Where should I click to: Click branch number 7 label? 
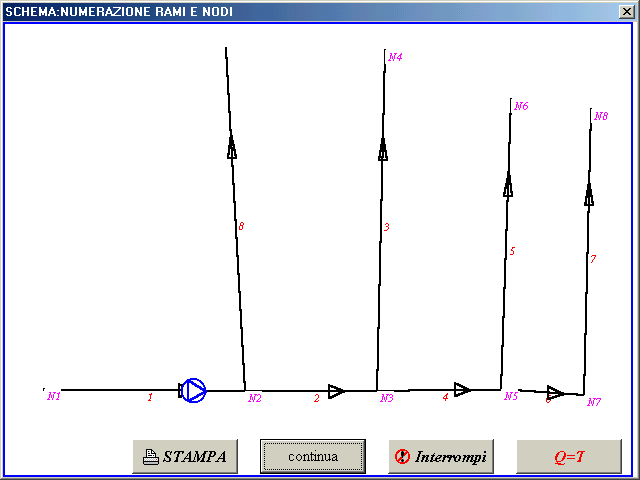click(x=593, y=259)
